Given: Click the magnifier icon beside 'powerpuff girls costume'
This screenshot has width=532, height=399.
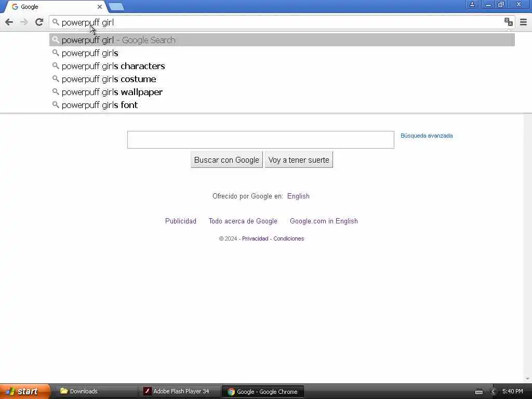Looking at the screenshot, I should [56, 79].
